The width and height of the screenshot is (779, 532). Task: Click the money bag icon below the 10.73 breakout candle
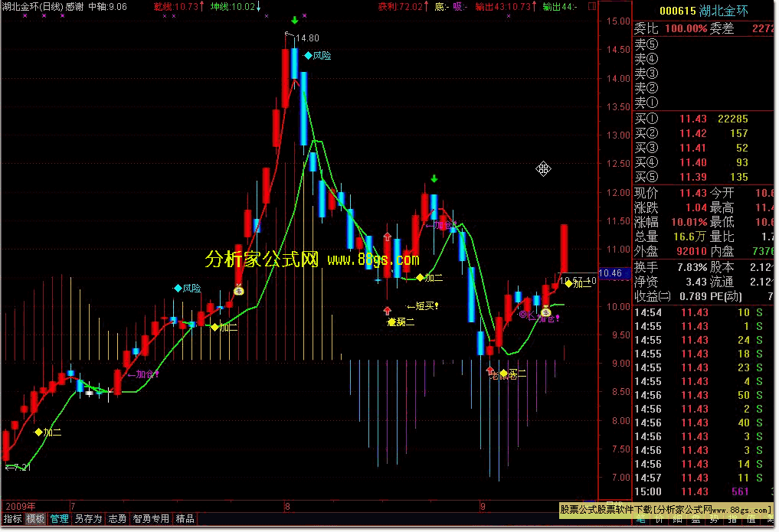(239, 290)
